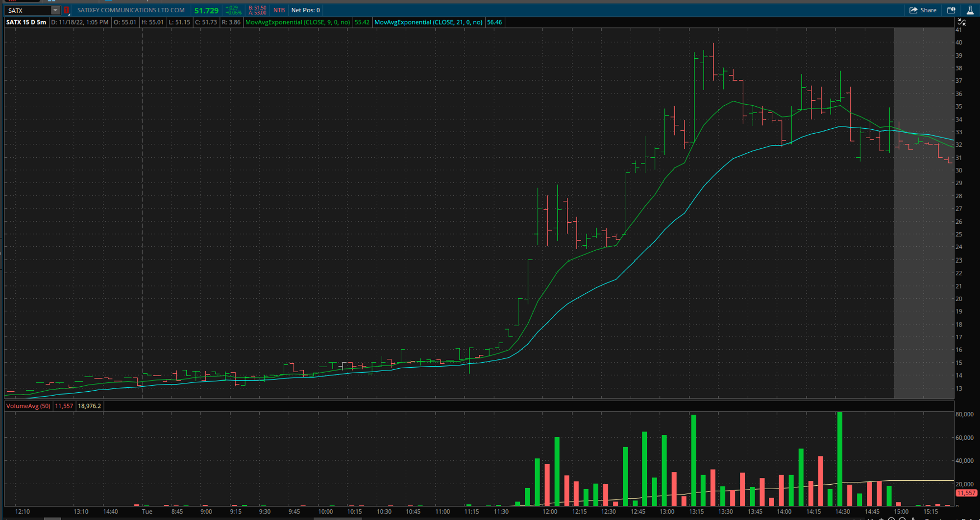Click the L: 51.15 low value
Image resolution: width=980 pixels, height=520 pixels.
click(179, 22)
